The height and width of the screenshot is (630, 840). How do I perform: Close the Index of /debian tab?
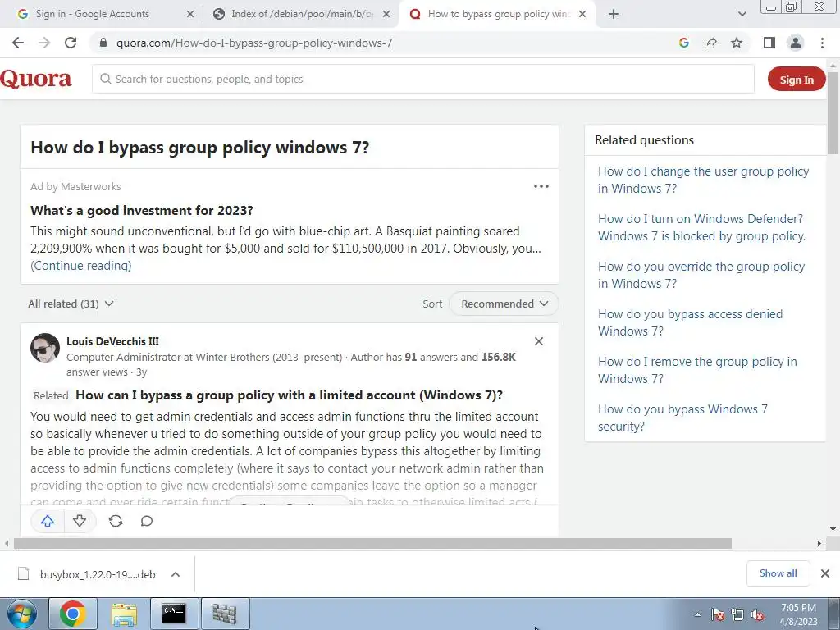386,15
